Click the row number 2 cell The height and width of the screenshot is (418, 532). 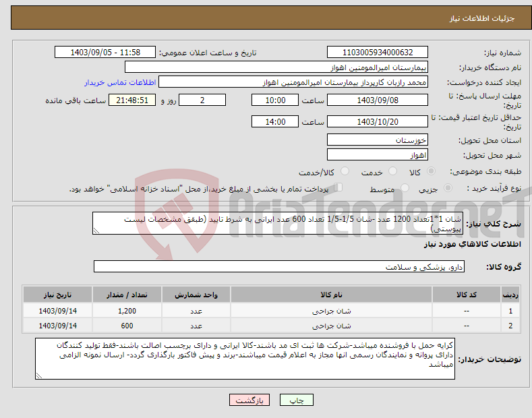510,326
